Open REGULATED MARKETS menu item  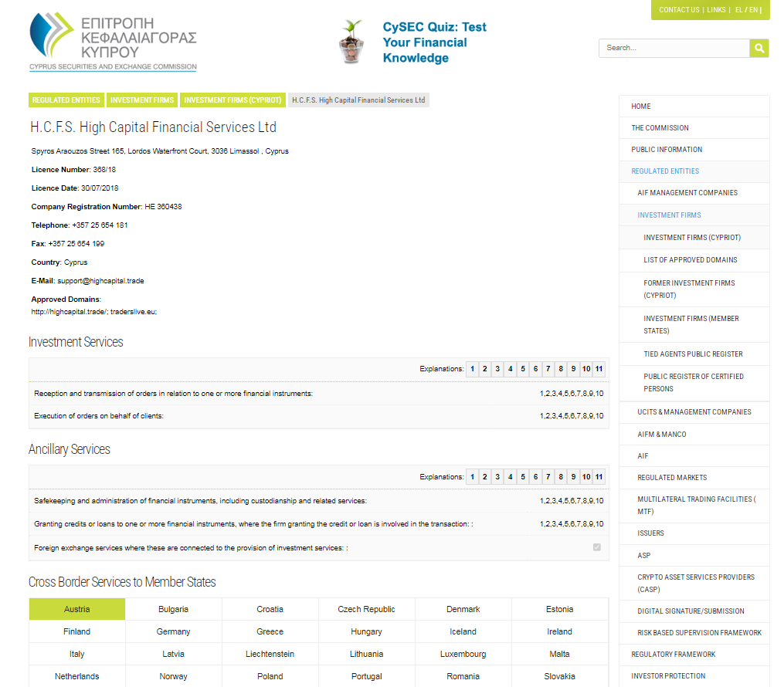coord(694,478)
